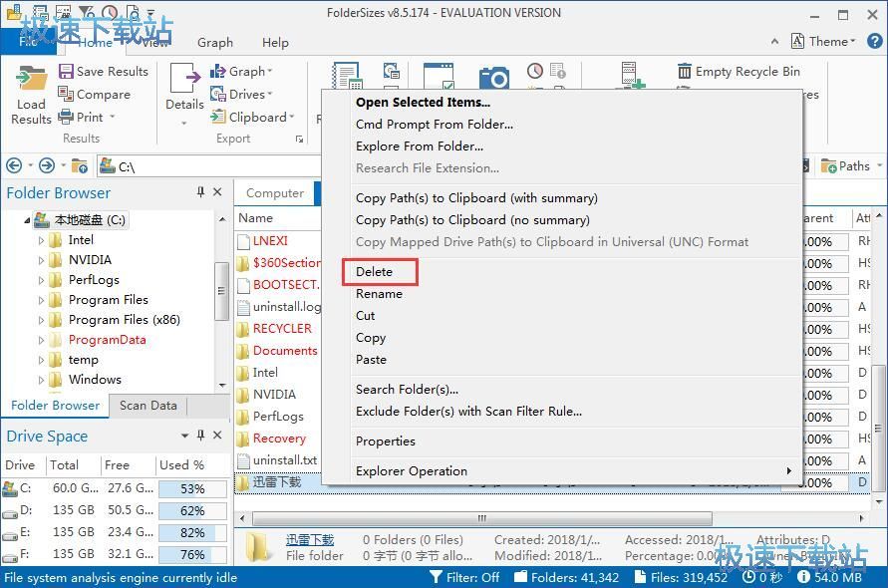Click the Compare icon in the Results group
Image resolution: width=888 pixels, height=588 pixels.
(66, 95)
